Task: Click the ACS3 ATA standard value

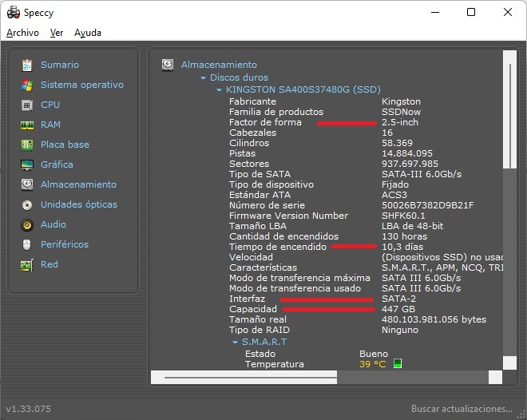Action: click(x=394, y=195)
